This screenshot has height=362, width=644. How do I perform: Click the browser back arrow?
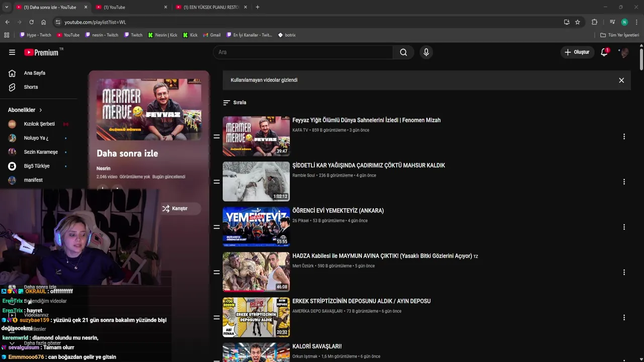[7, 22]
